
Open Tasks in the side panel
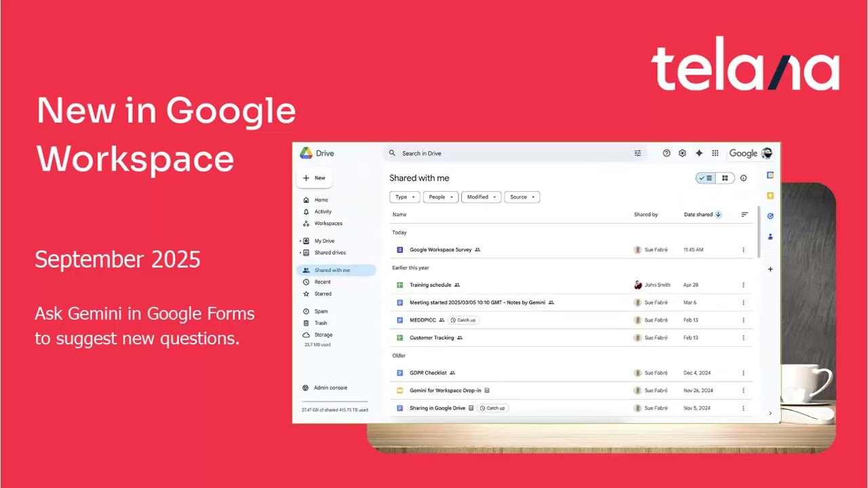click(770, 216)
